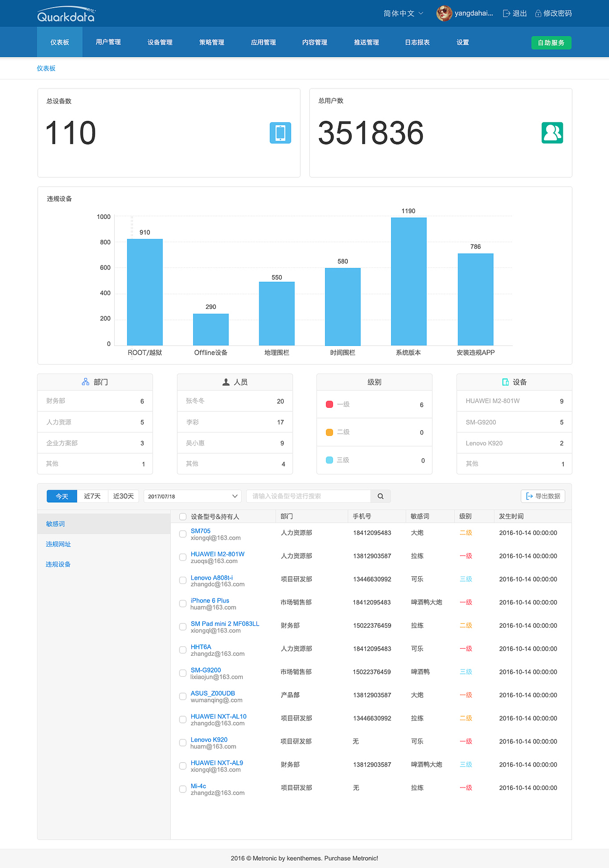Click the user avatar photo
This screenshot has width=609, height=868.
[x=444, y=13]
